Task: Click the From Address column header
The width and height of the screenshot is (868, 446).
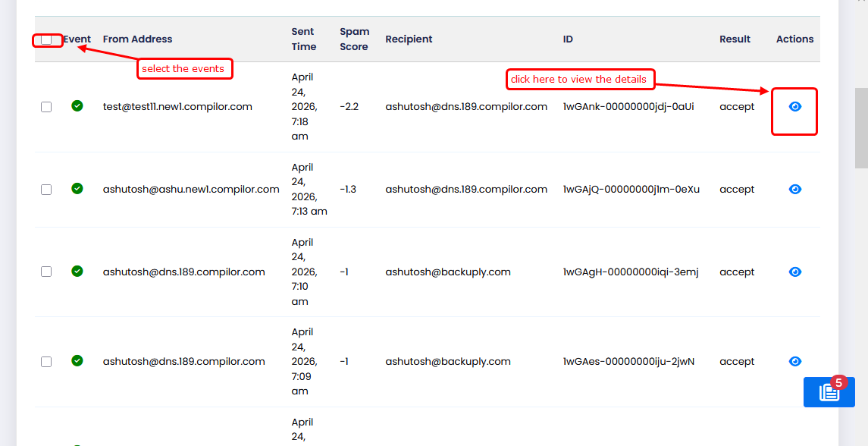Action: pos(137,39)
